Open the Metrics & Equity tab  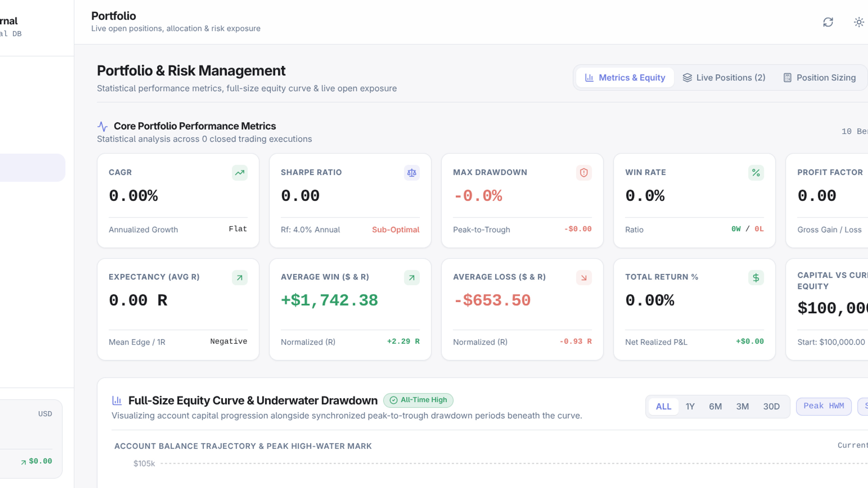tap(625, 78)
